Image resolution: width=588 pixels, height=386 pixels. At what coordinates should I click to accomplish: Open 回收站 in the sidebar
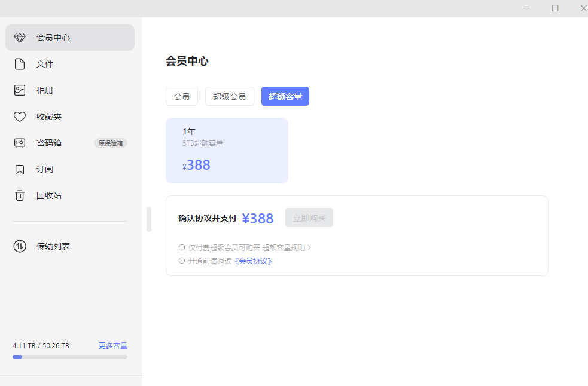click(x=70, y=195)
